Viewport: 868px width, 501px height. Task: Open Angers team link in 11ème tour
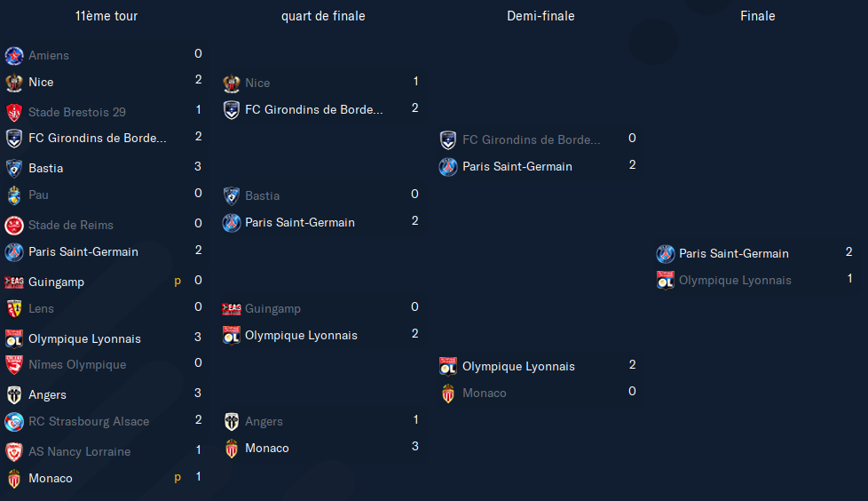(x=48, y=395)
